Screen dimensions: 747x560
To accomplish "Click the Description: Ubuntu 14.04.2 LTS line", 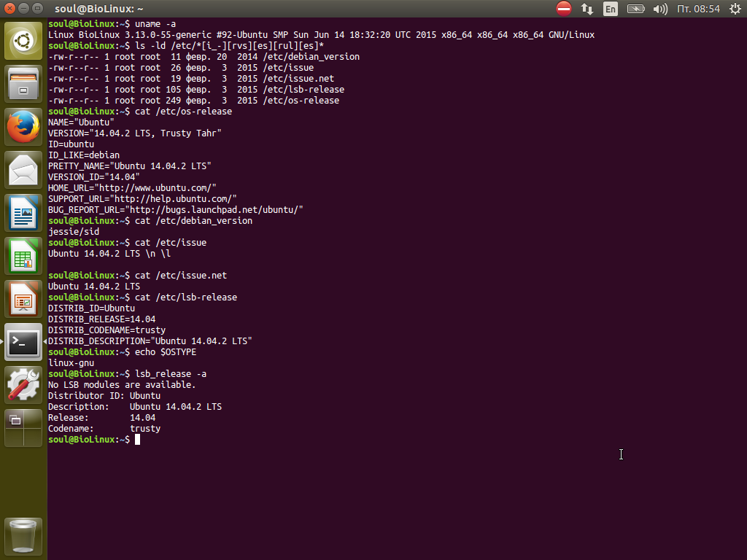I will pos(135,407).
